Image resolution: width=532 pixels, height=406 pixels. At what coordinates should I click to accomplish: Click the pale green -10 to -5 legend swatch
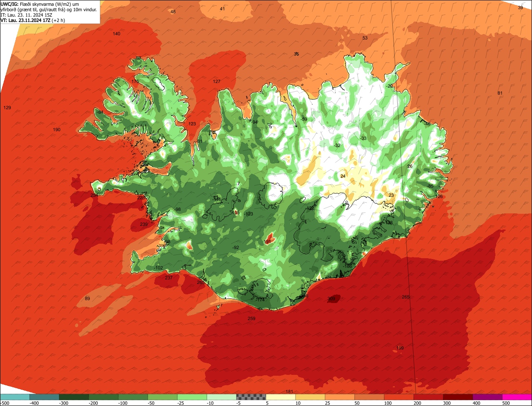(x=222, y=397)
